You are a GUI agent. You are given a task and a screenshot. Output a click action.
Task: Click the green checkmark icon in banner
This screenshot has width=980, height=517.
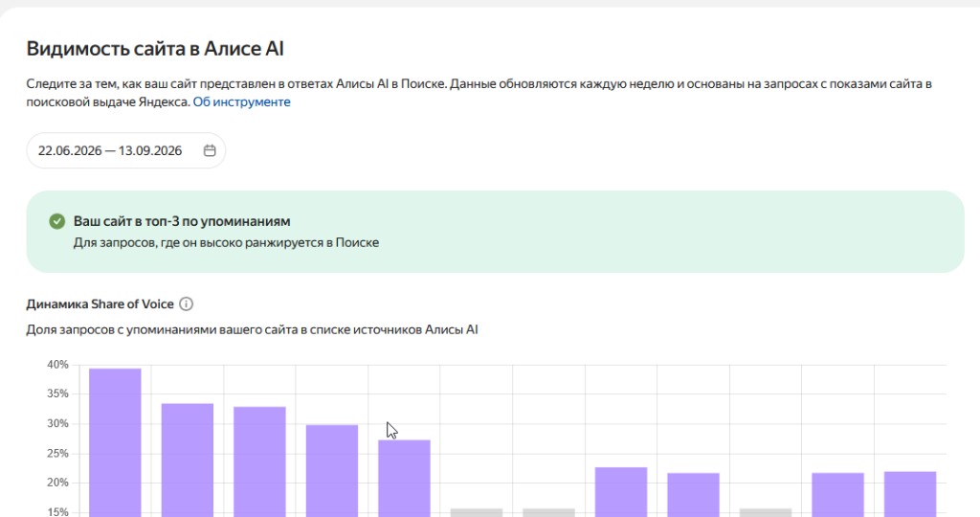click(56, 221)
